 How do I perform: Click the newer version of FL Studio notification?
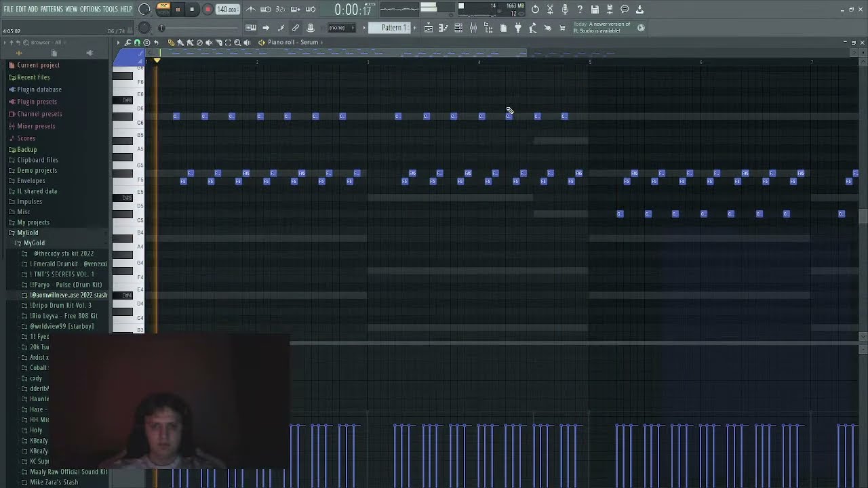point(606,28)
